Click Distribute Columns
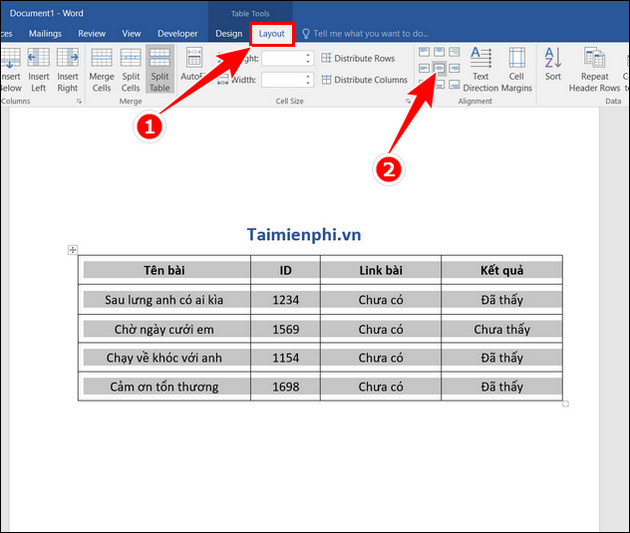 click(x=364, y=80)
